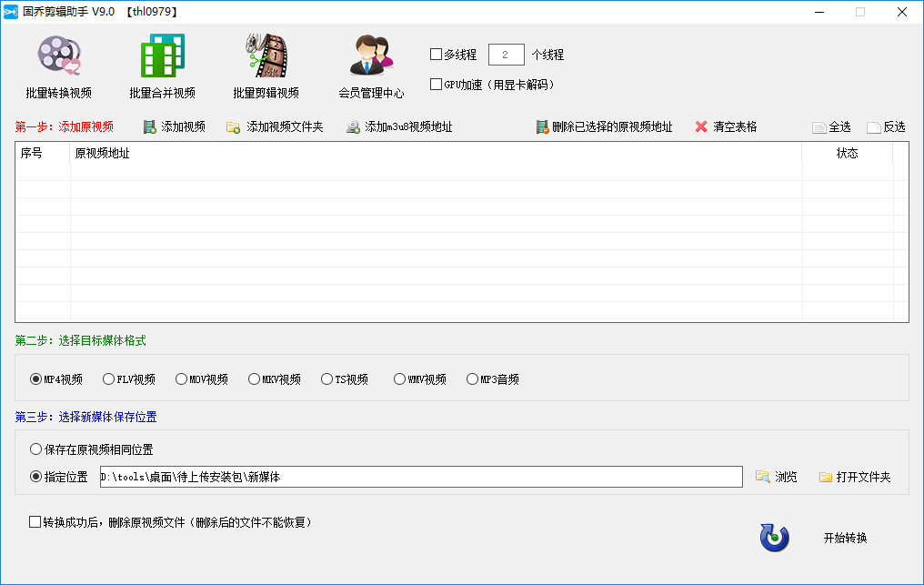Select MOV视频 format radio button
The height and width of the screenshot is (585, 924).
[181, 379]
